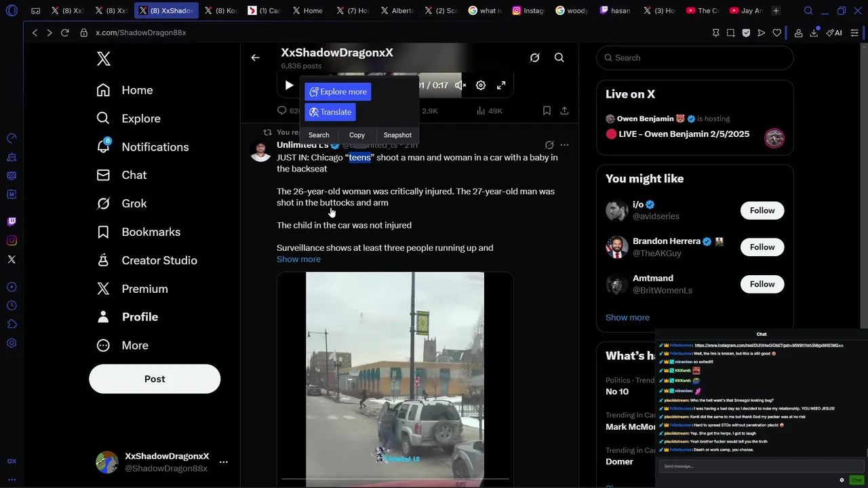Open Opera history clock icon in sidebar
The width and height of the screenshot is (868, 488).
coord(12,305)
